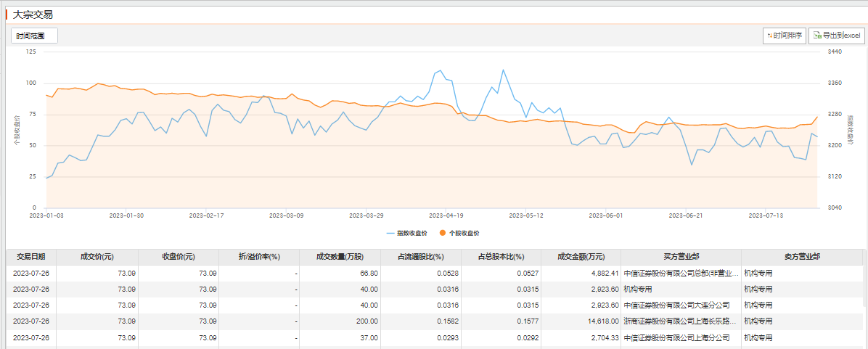The image size is (868, 349).
Task: Click the 0.1577 total share ratio cell
Action: click(501, 321)
